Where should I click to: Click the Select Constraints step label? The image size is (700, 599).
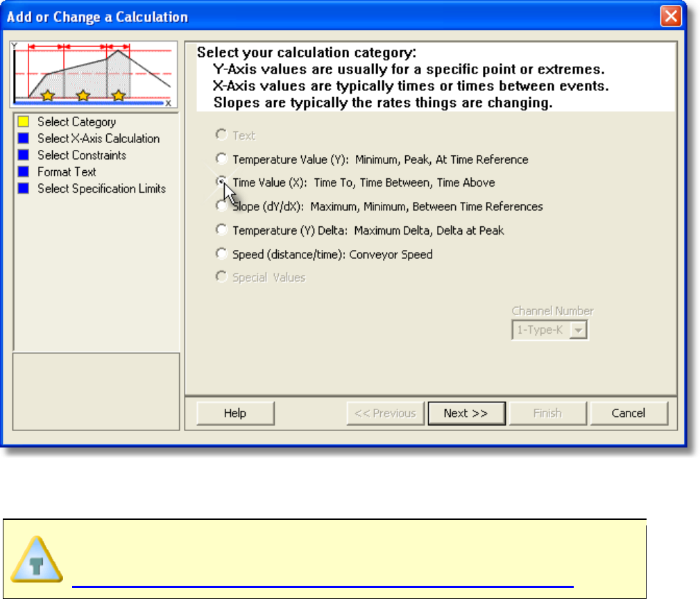pos(82,155)
